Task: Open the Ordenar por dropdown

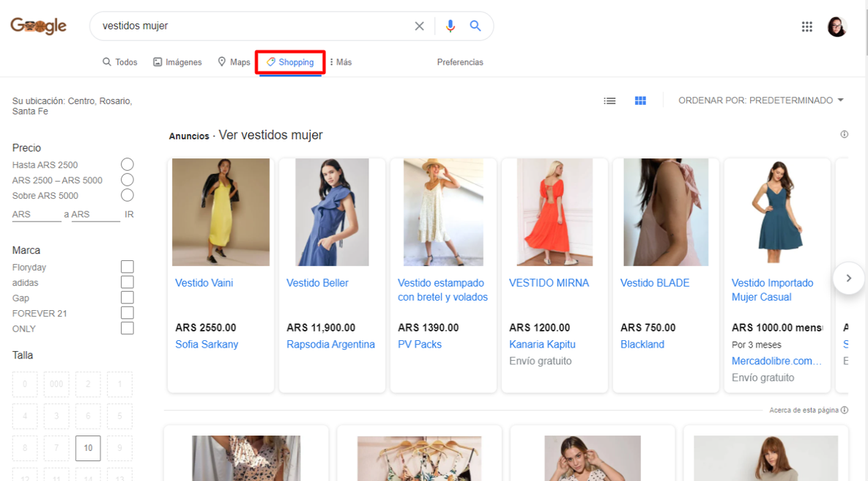Action: tap(760, 100)
